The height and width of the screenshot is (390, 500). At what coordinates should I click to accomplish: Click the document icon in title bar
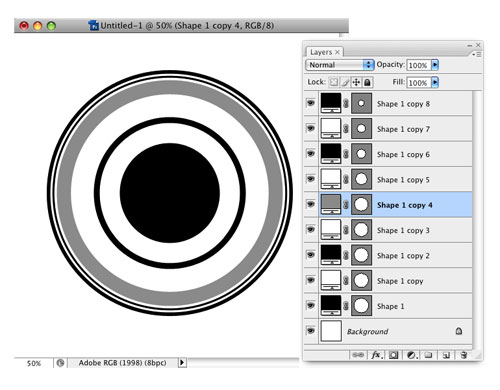pyautogui.click(x=93, y=25)
